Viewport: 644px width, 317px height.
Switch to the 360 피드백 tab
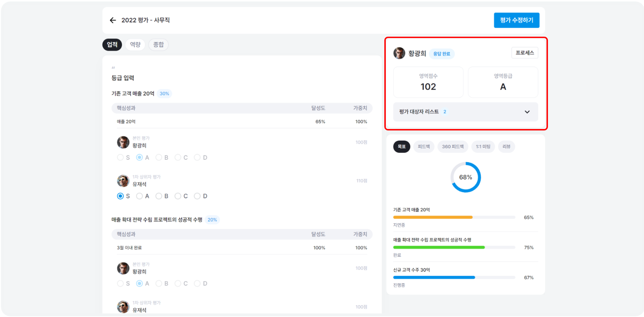(x=452, y=147)
